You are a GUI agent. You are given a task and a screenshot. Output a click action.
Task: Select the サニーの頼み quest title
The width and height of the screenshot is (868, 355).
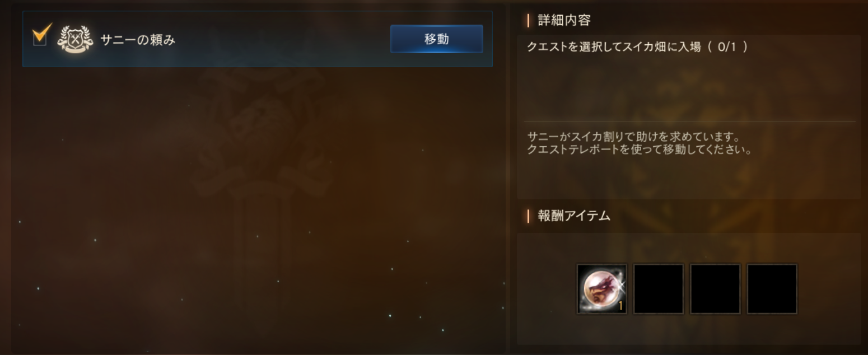click(138, 40)
